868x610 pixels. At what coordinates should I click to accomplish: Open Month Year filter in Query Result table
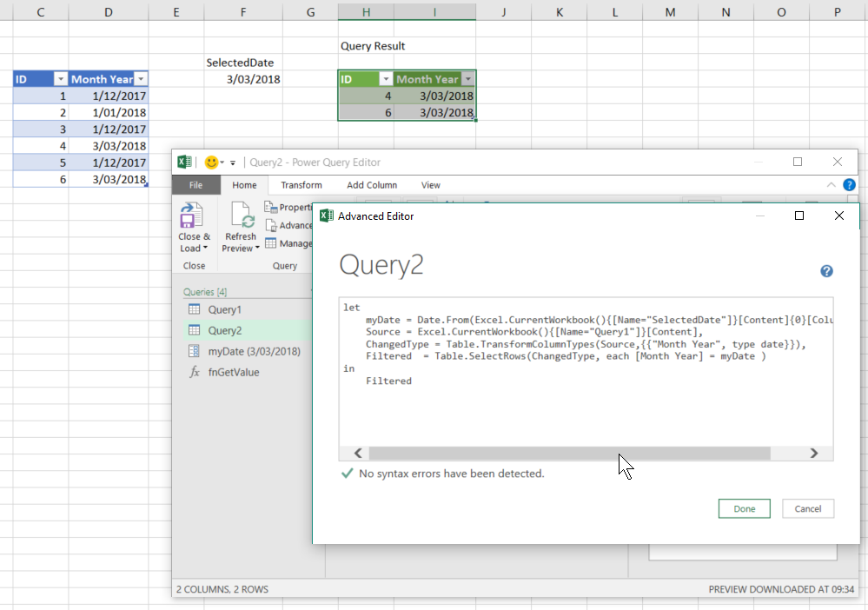click(468, 79)
